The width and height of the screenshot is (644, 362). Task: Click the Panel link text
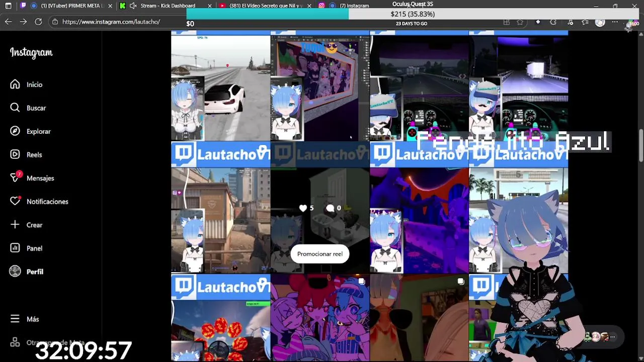34,248
